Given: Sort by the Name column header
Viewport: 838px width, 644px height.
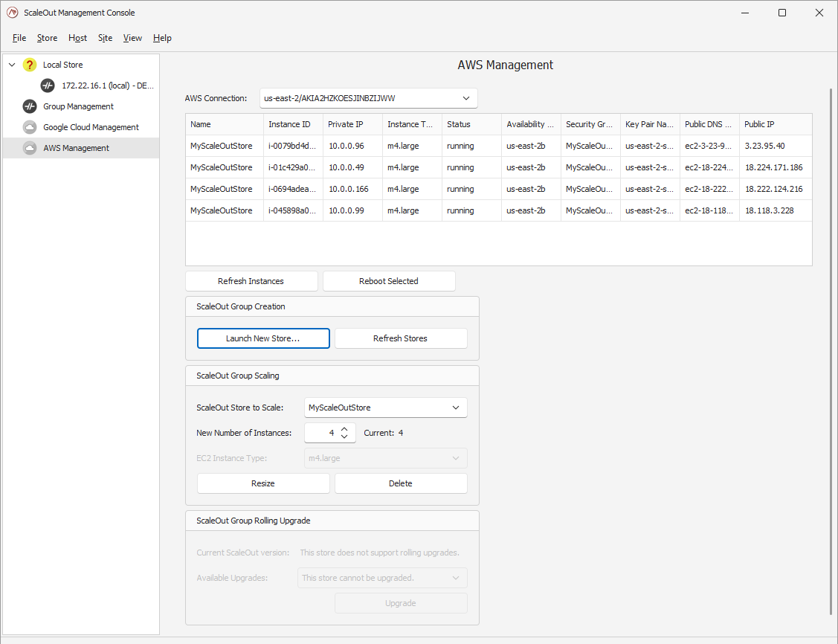Looking at the screenshot, I should click(225, 124).
